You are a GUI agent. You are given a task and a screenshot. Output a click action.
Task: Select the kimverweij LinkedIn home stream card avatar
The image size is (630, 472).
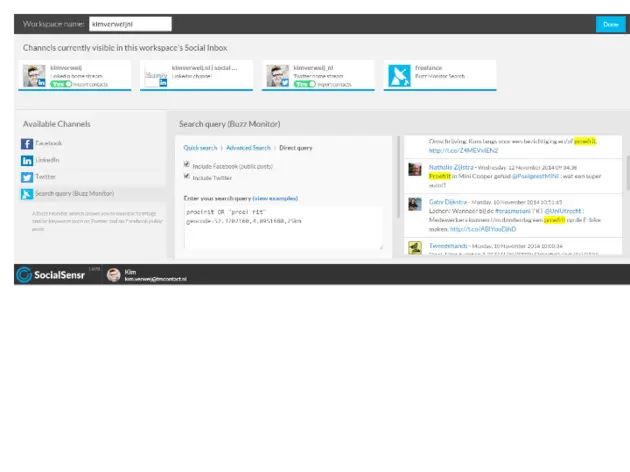click(34, 76)
